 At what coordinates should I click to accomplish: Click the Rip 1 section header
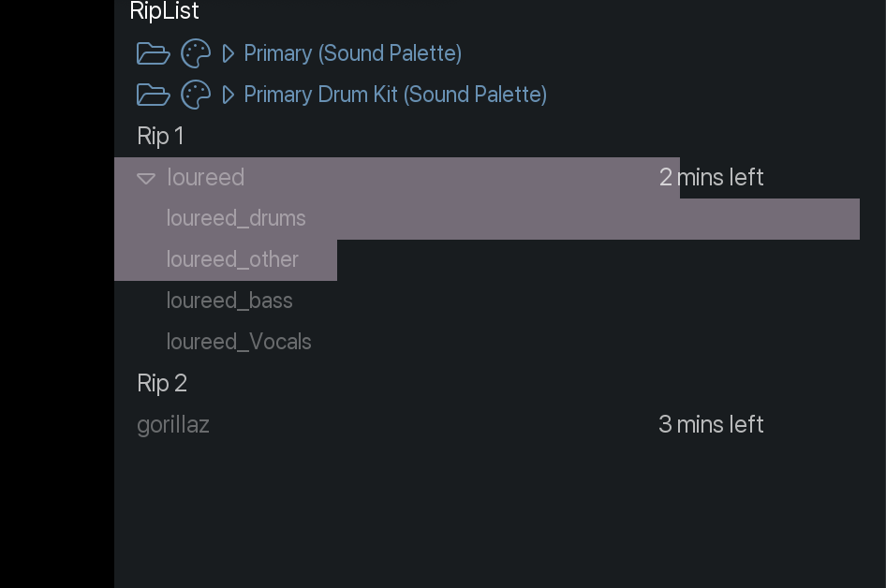(x=160, y=136)
